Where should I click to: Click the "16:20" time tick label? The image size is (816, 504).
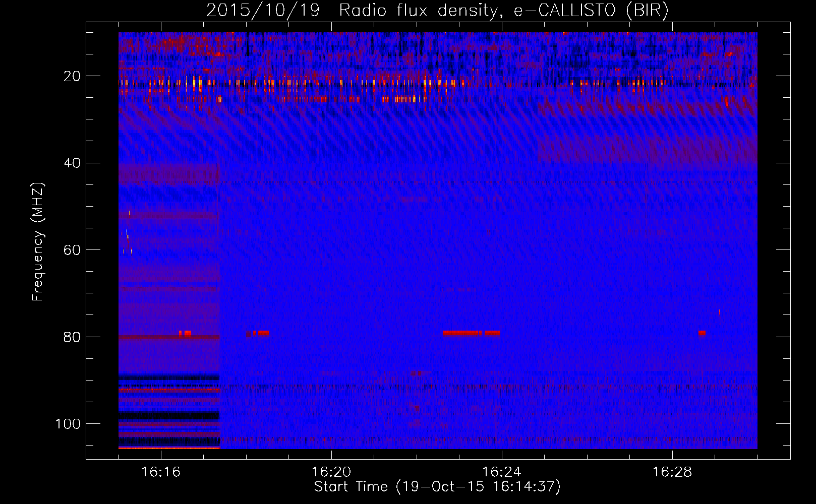[331, 472]
